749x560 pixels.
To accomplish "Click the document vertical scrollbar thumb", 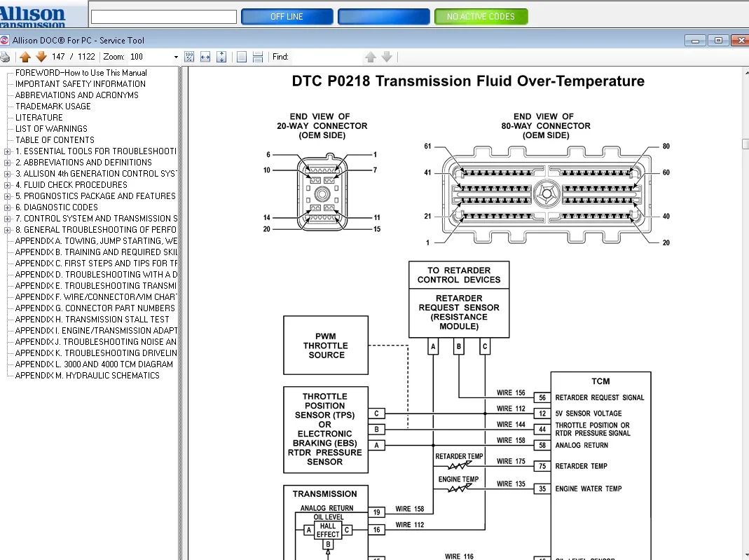I will pos(745,144).
